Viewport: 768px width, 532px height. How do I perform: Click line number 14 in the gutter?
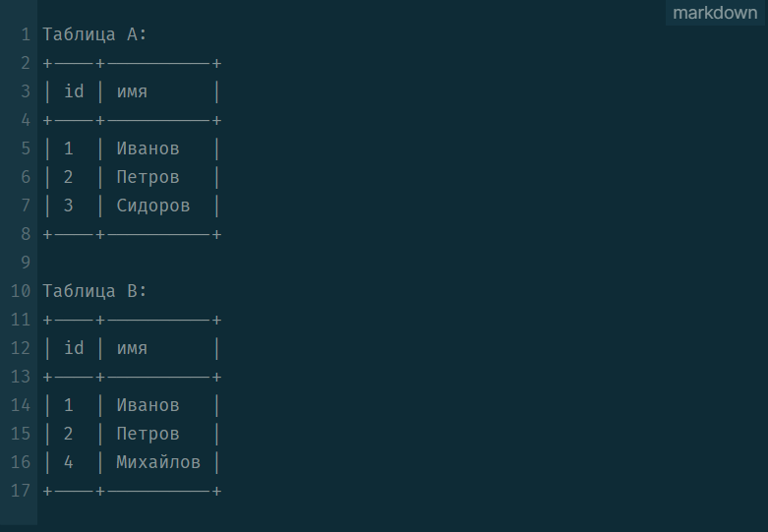22,405
